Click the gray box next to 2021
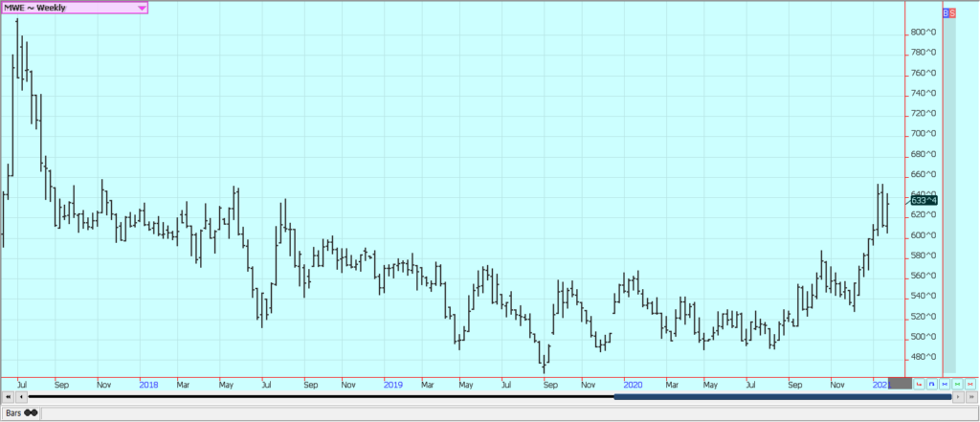The width and height of the screenshot is (980, 422). [900, 383]
